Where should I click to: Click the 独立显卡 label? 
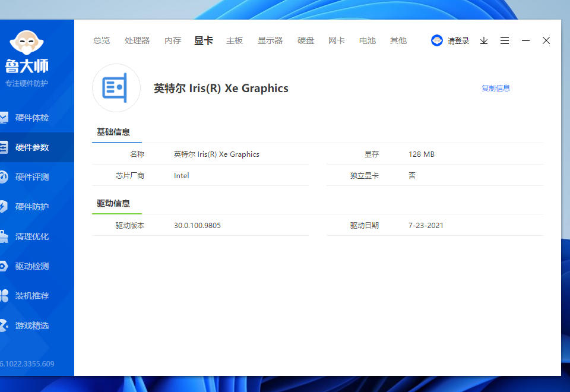[364, 176]
